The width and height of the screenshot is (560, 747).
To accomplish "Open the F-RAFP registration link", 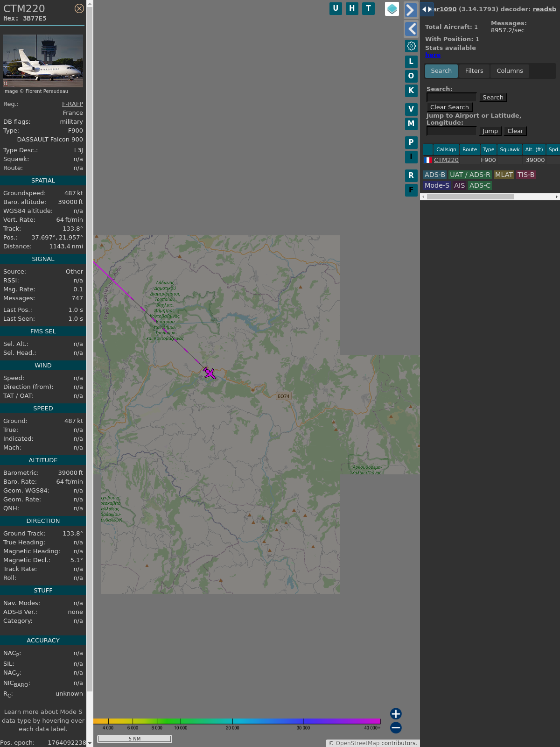I will click(x=72, y=104).
